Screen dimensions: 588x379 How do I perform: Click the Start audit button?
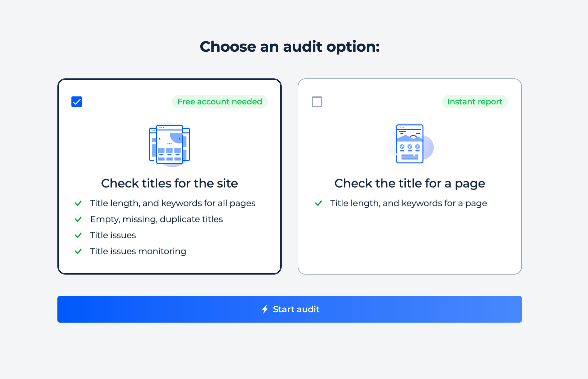[290, 309]
